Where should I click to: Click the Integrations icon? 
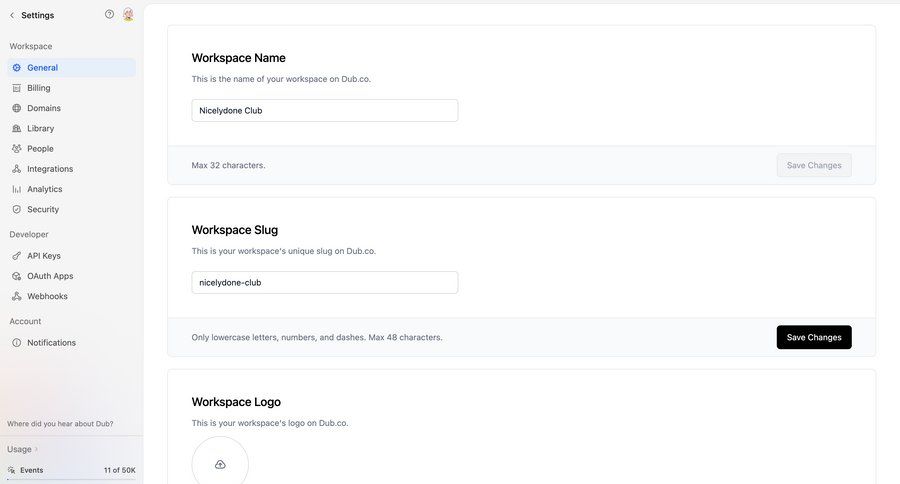click(17, 169)
